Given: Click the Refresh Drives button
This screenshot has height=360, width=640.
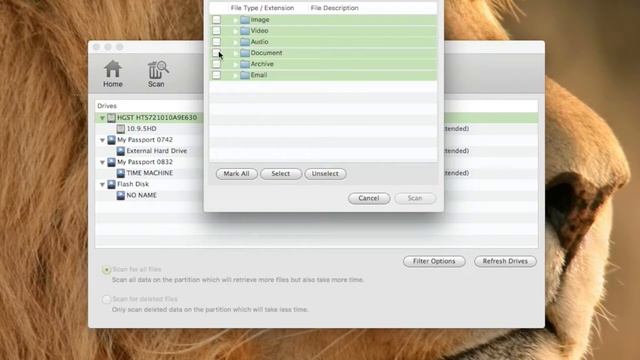Looking at the screenshot, I should (x=505, y=261).
